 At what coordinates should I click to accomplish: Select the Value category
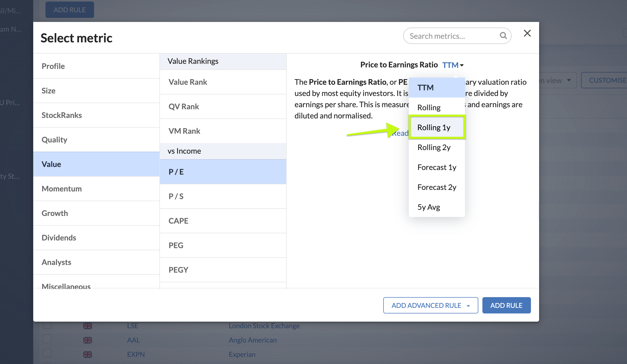click(96, 164)
